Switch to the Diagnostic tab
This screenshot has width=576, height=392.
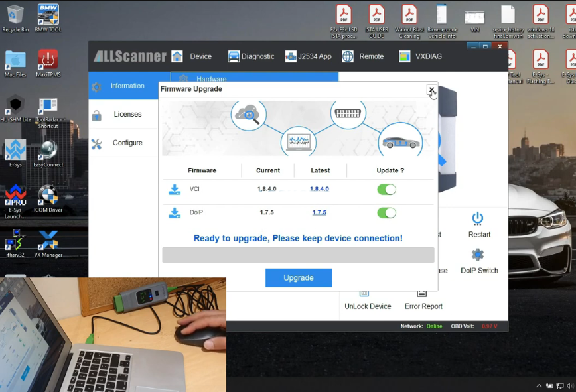click(x=251, y=56)
